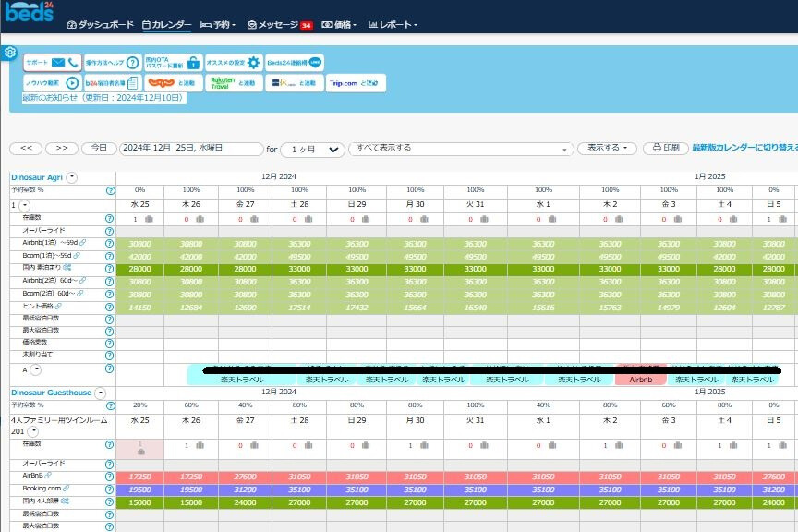The image size is (798, 532).
Task: Click the printer 印刷 button
Action: click(x=666, y=148)
